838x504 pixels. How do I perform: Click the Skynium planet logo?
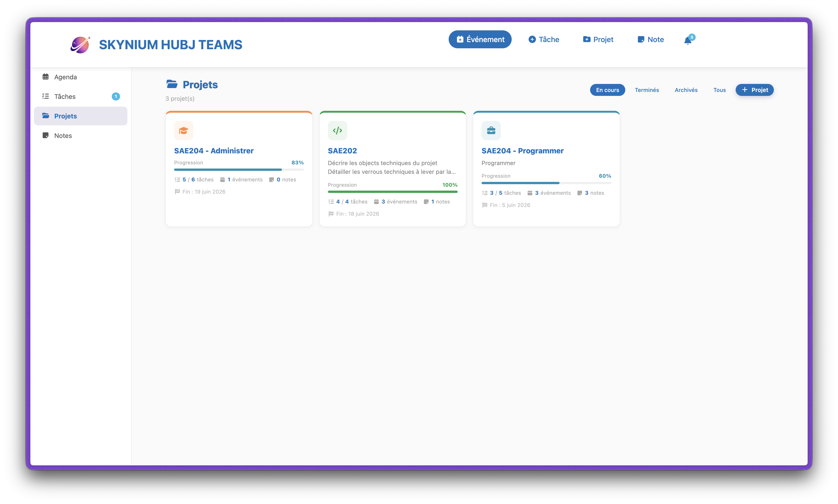[80, 44]
